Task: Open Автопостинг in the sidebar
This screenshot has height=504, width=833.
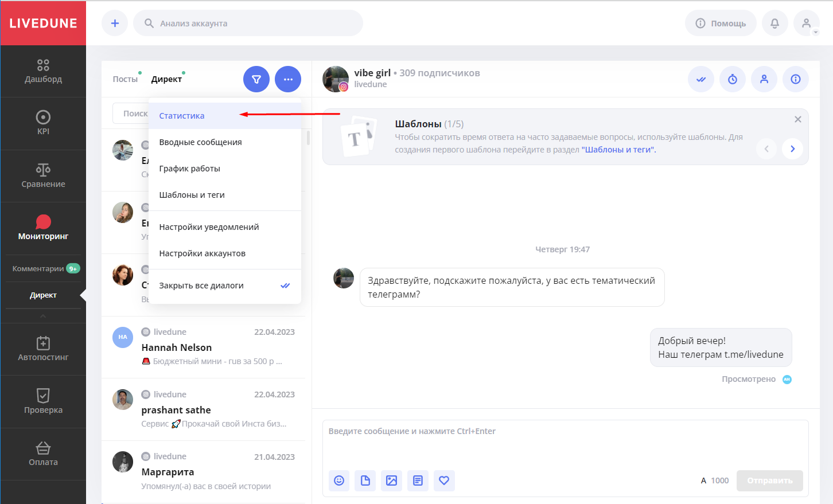Action: coord(43,349)
